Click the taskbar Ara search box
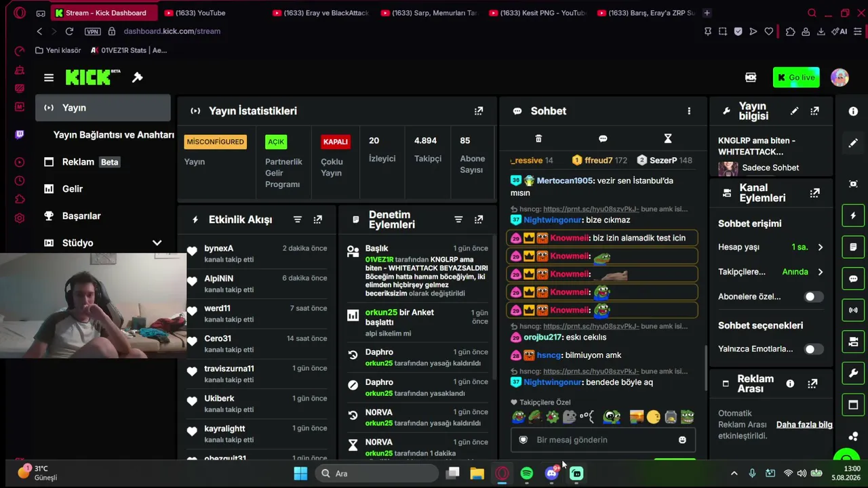868x488 pixels. (376, 474)
